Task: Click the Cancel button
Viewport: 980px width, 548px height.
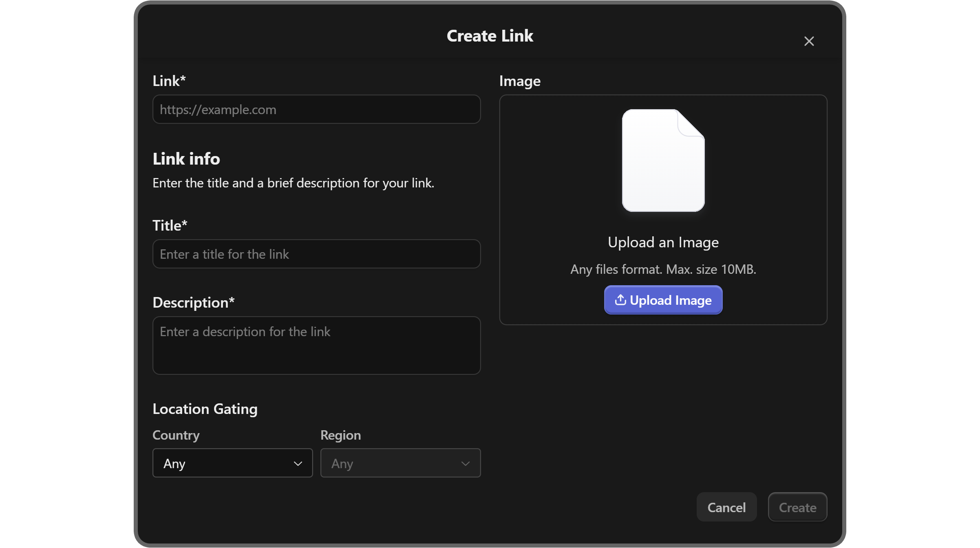Action: point(726,507)
